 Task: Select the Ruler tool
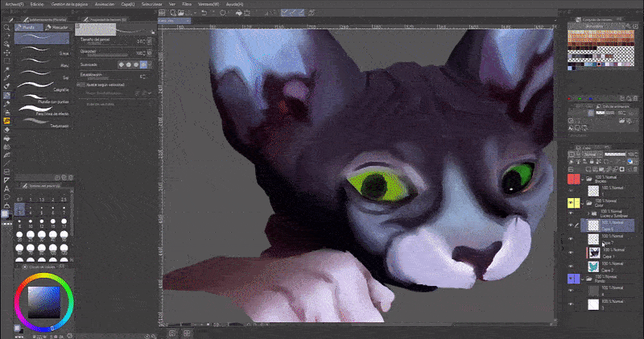coord(7,180)
